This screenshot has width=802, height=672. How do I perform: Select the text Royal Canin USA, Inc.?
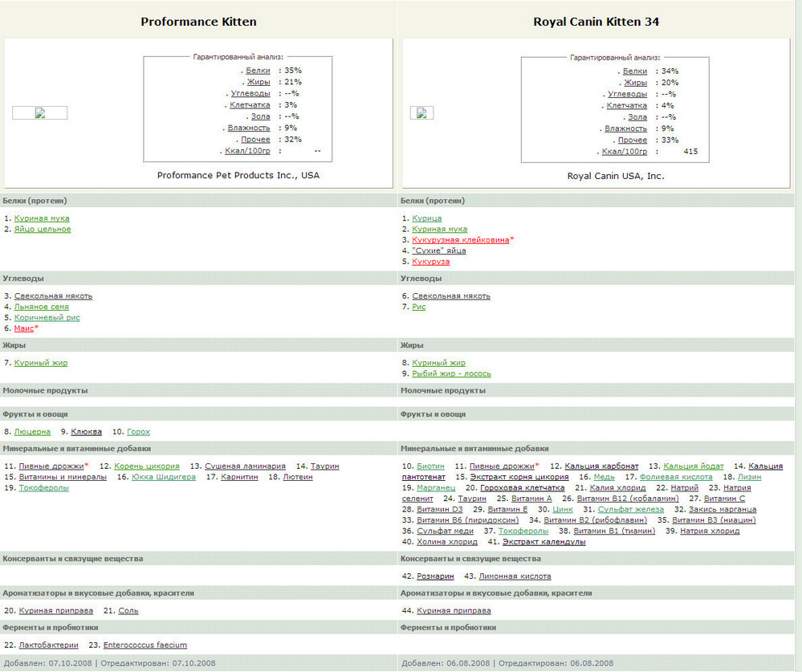[616, 176]
